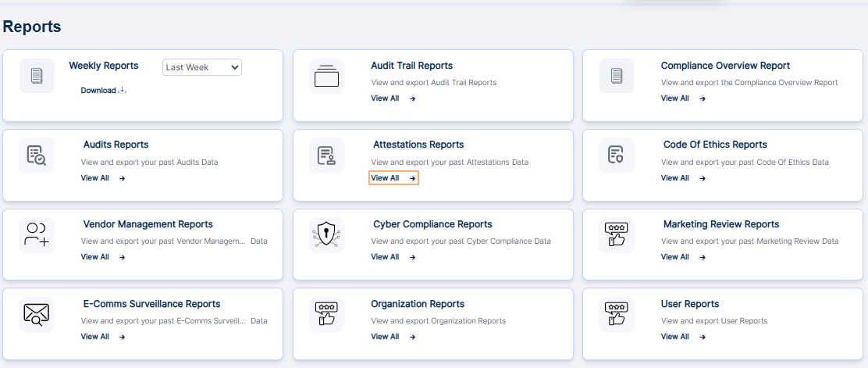Click the Code Of Ethics Reports title
The height and width of the screenshot is (368, 868).
[x=715, y=145]
